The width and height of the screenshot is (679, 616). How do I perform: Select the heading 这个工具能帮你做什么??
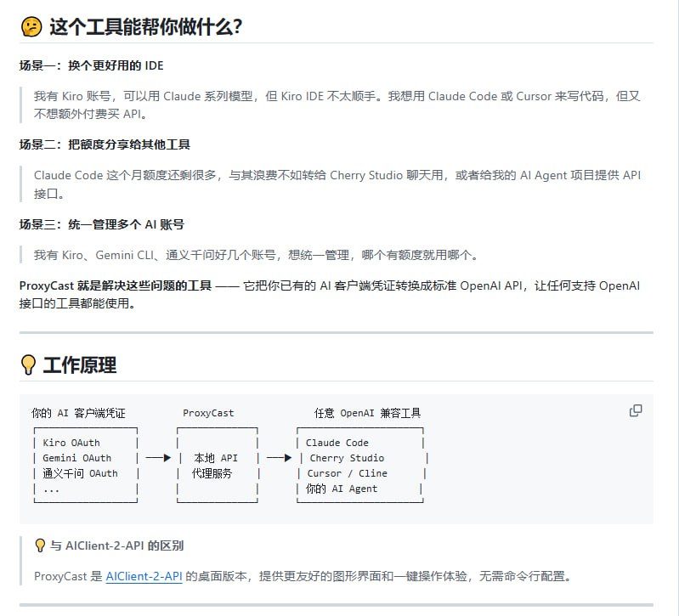(145, 27)
